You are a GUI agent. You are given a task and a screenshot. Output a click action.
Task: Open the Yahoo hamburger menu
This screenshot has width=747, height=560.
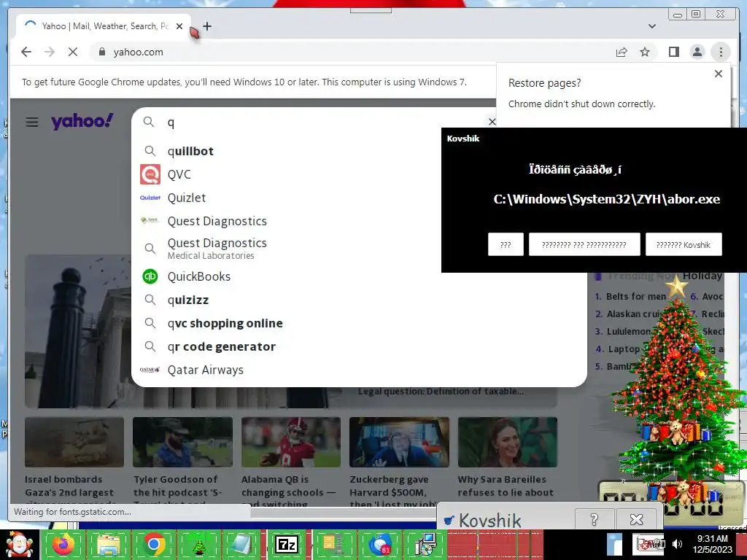coord(32,122)
